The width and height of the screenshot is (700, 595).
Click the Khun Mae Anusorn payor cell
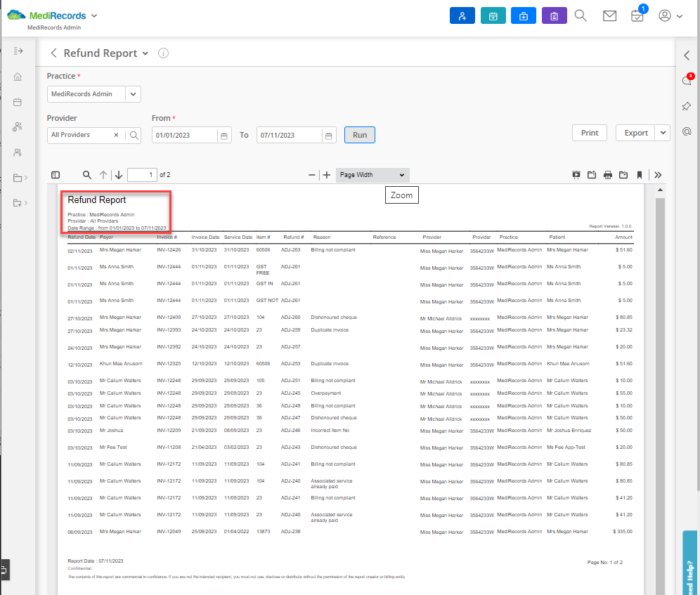(x=121, y=364)
